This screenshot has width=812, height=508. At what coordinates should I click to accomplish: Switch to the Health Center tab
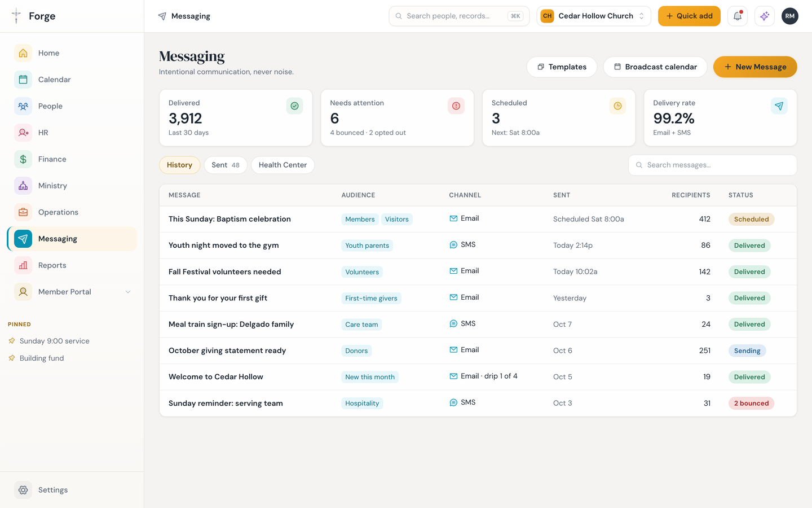(x=283, y=165)
